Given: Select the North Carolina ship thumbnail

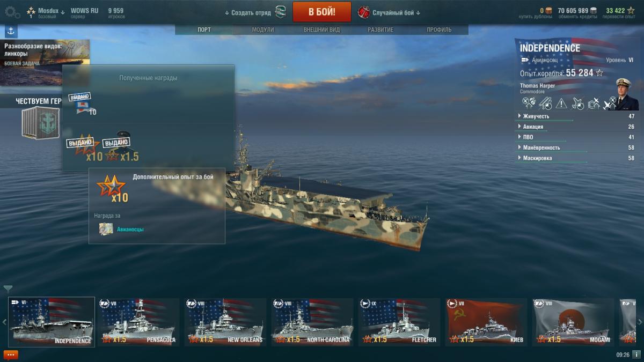Looking at the screenshot, I should pyautogui.click(x=312, y=322).
